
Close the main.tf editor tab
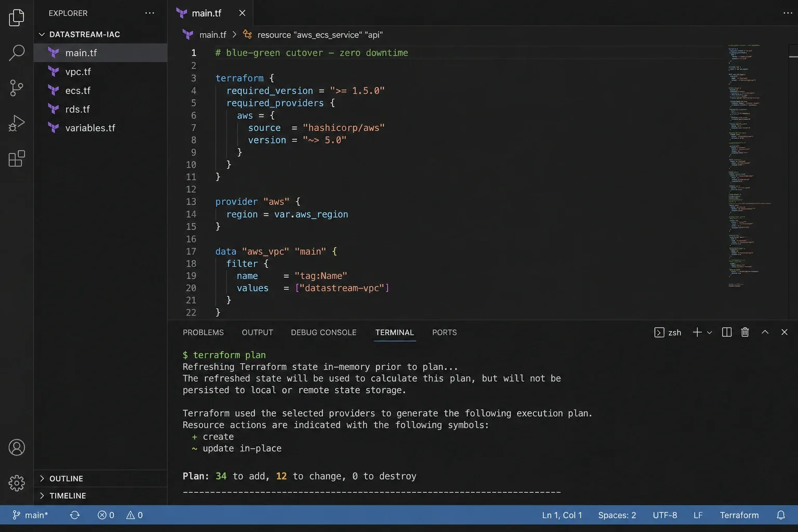[x=242, y=13]
